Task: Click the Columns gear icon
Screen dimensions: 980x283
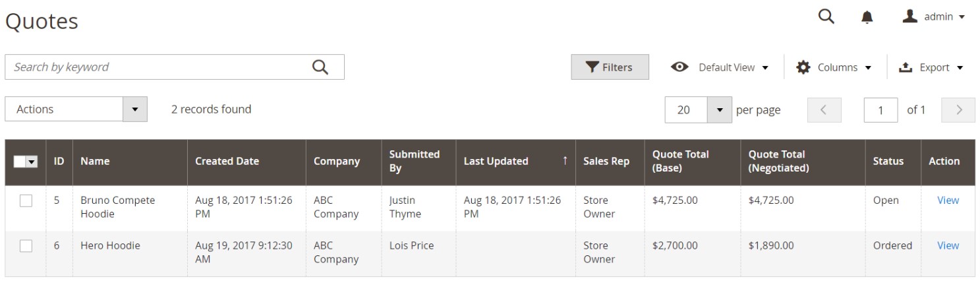Action: click(803, 67)
